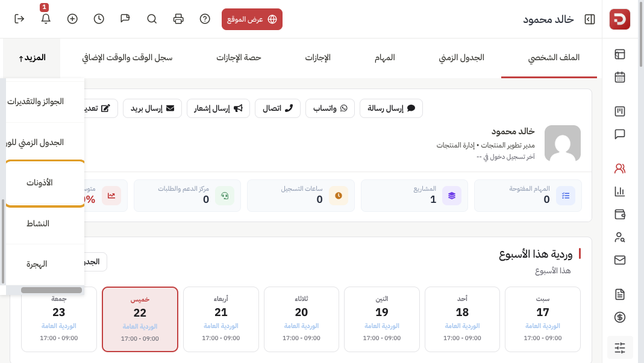Click the flag icon in top bar
The height and width of the screenshot is (363, 644).
tap(125, 19)
